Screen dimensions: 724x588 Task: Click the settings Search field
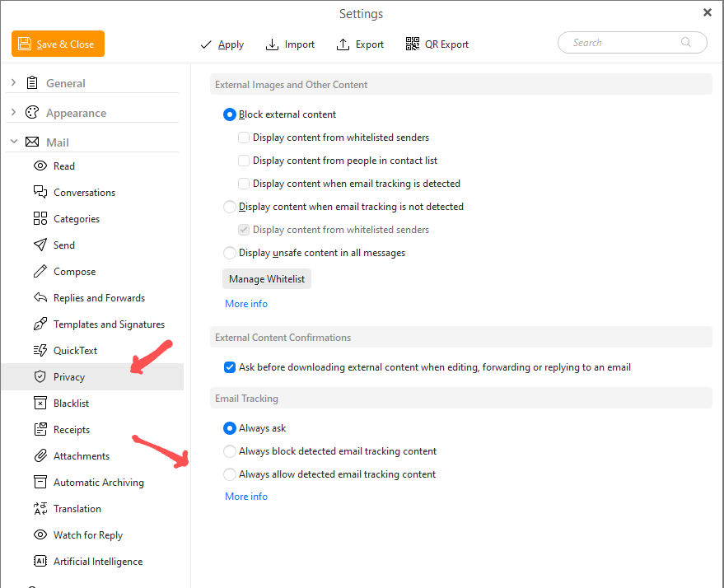(624, 43)
